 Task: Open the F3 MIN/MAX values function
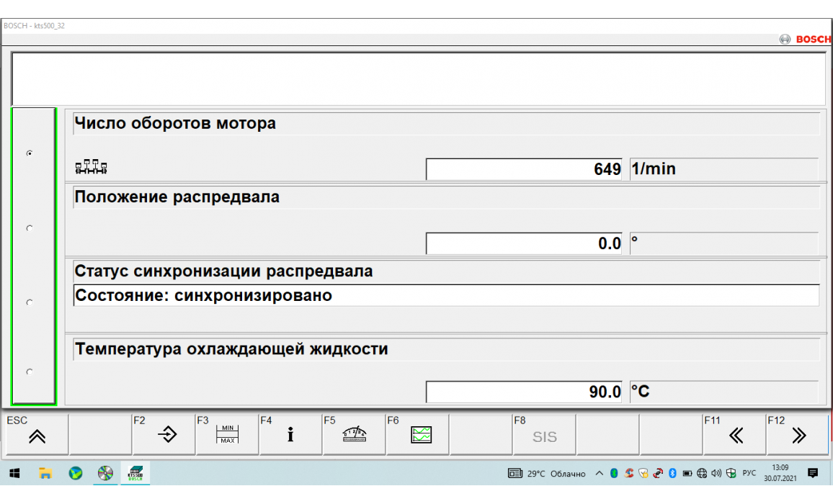coord(226,434)
